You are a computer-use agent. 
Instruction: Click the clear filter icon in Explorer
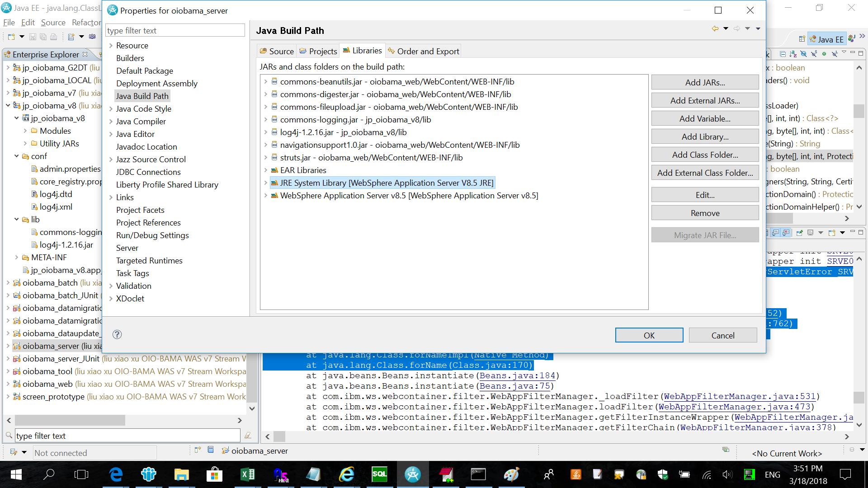click(x=248, y=436)
